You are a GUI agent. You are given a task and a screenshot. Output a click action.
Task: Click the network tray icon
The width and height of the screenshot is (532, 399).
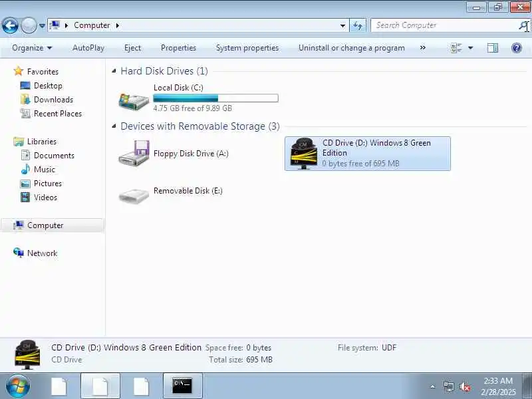pyautogui.click(x=449, y=386)
